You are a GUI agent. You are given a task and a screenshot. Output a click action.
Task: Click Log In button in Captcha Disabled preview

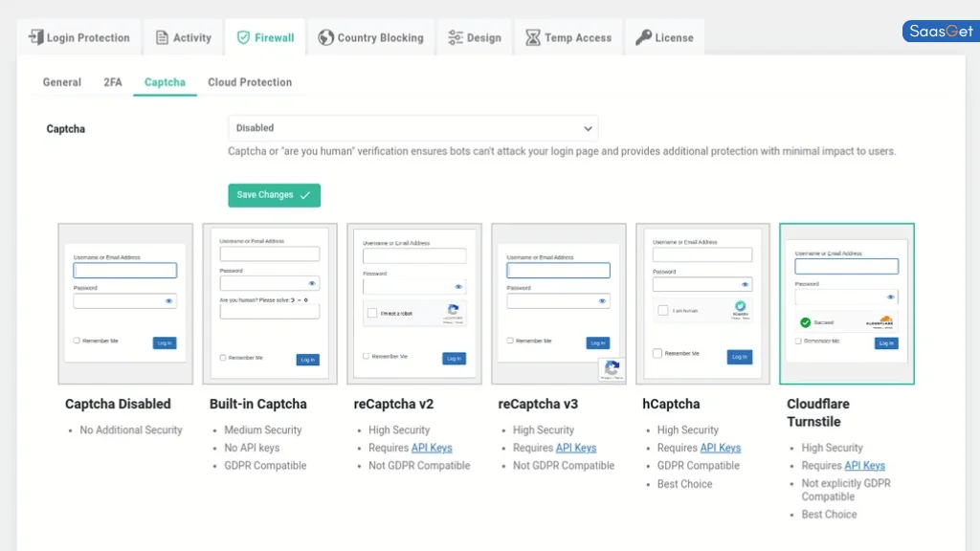tap(165, 343)
